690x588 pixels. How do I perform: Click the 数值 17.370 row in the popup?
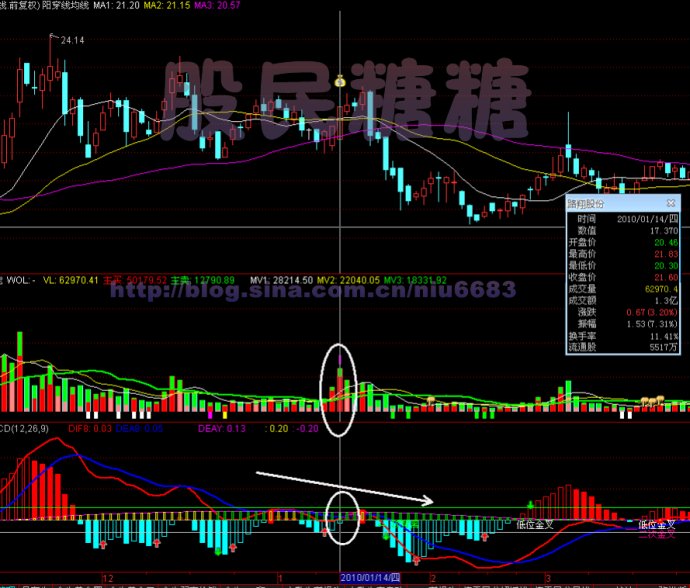coord(623,231)
